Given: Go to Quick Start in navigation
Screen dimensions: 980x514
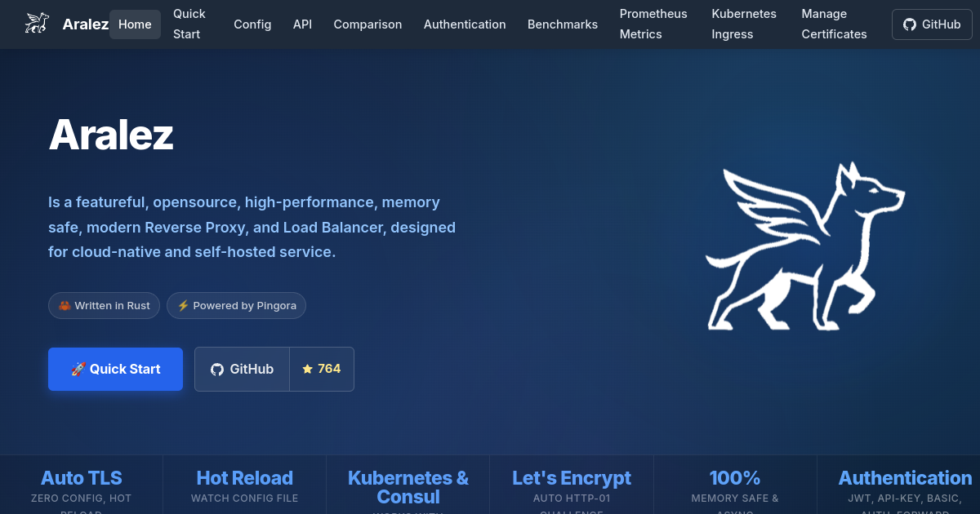Looking at the screenshot, I should pos(189,24).
